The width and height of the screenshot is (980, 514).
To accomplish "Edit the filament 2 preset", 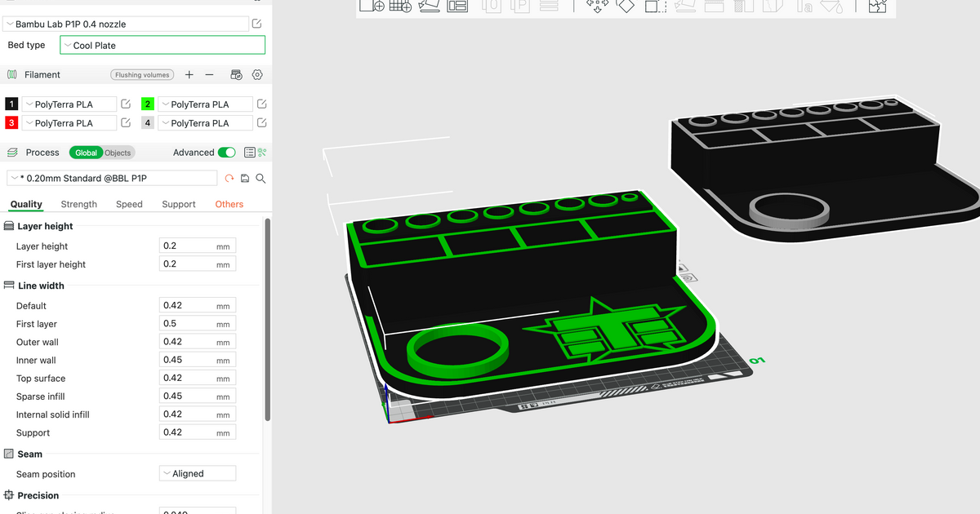I will (261, 104).
